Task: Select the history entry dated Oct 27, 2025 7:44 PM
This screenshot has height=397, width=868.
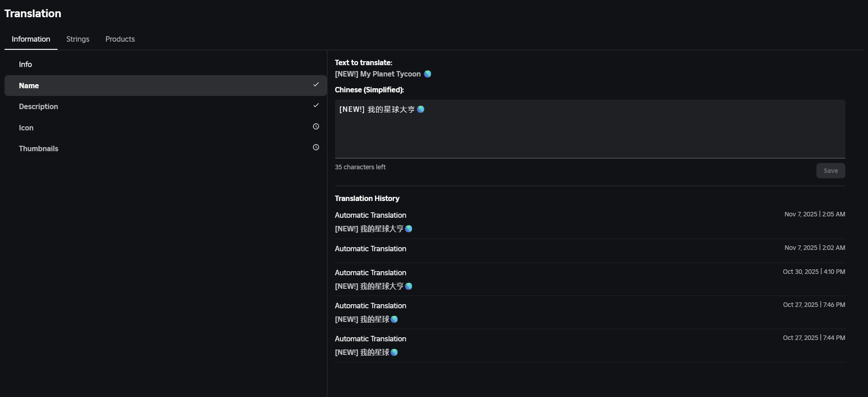Action: [x=590, y=345]
